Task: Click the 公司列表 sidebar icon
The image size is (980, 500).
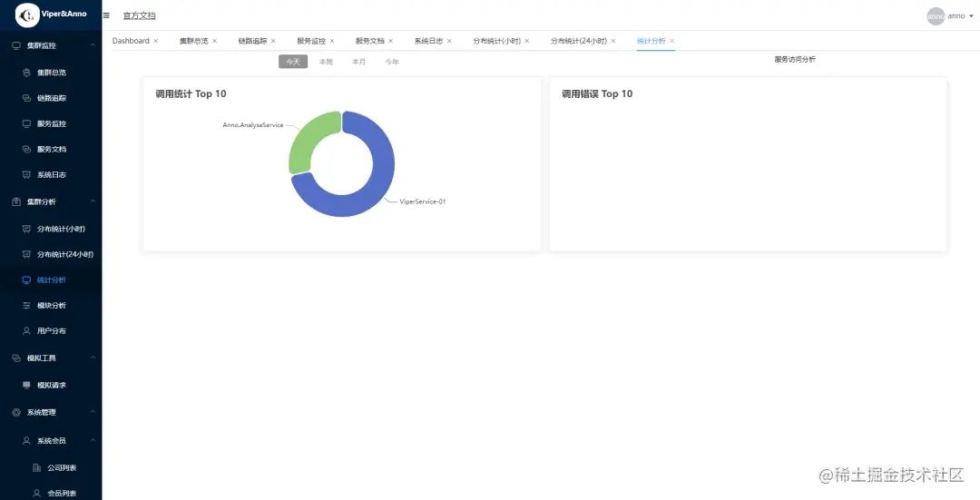Action: [36, 468]
